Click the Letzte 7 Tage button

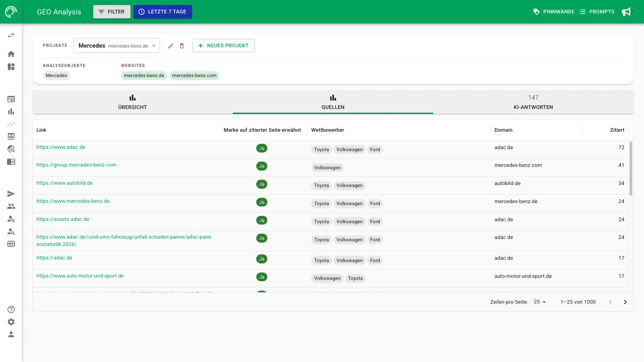point(163,12)
